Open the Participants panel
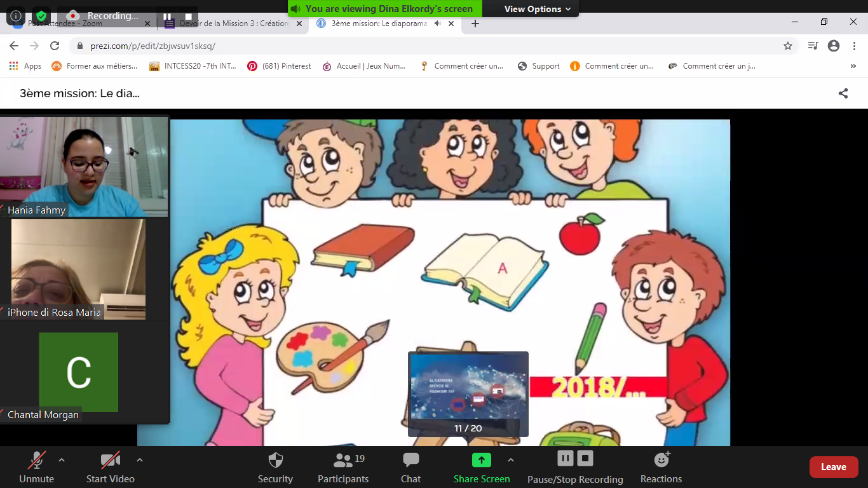 343,460
